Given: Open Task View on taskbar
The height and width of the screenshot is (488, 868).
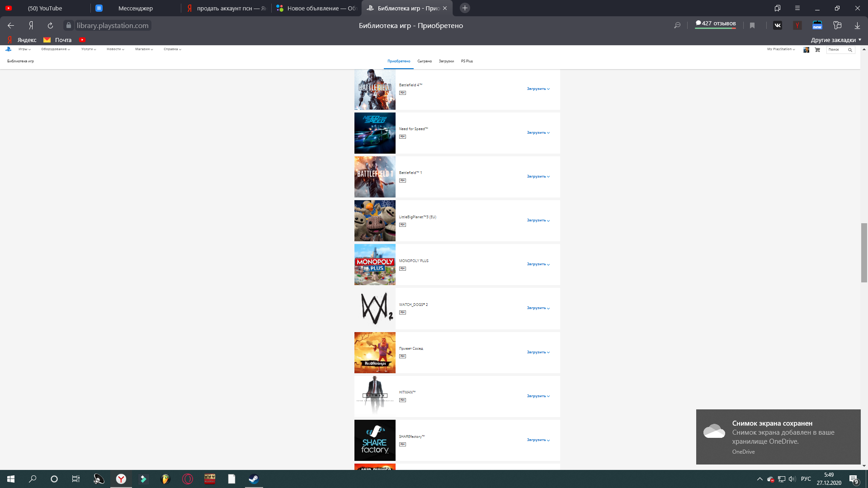Looking at the screenshot, I should [x=76, y=479].
